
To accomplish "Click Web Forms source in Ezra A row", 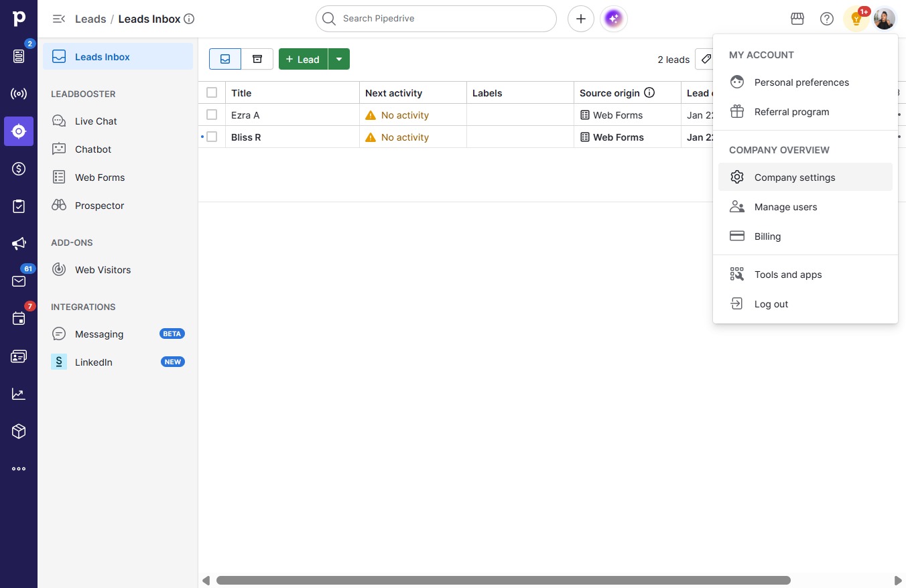I will tap(611, 115).
